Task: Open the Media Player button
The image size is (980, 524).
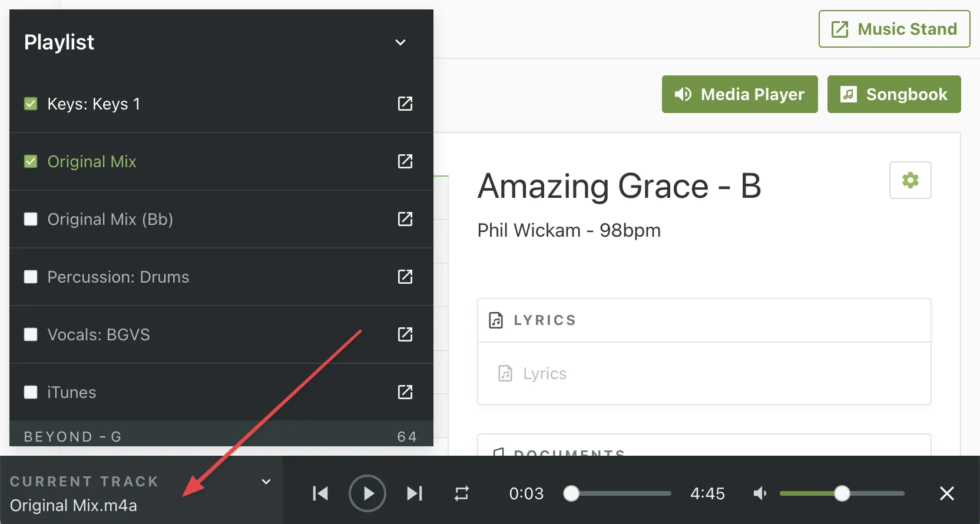Action: 740,94
